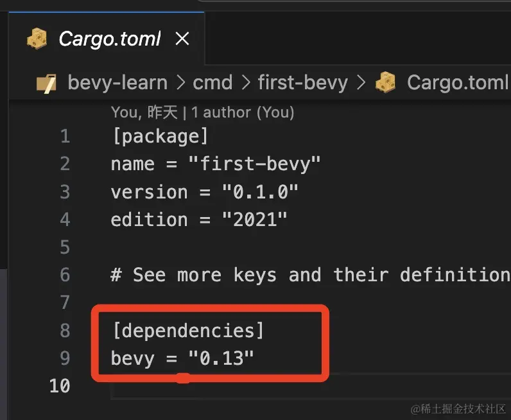Click line number 9 in the gutter
511x420 pixels.
pyautogui.click(x=65, y=358)
